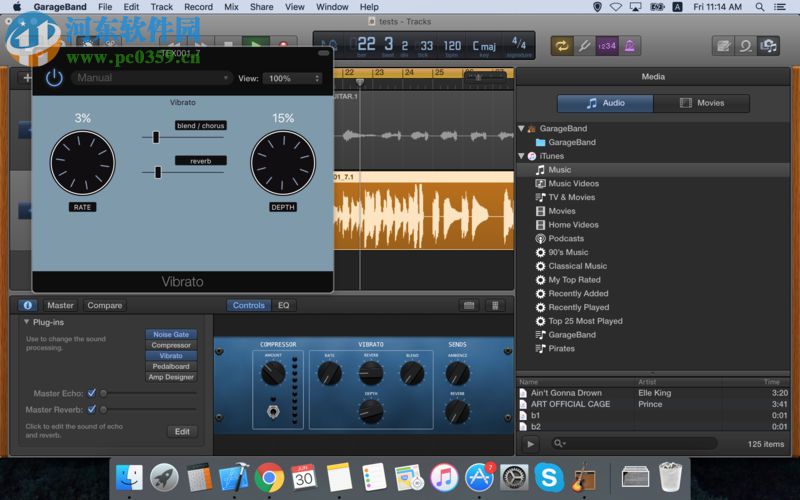Click the Master Echo slider

149,393
